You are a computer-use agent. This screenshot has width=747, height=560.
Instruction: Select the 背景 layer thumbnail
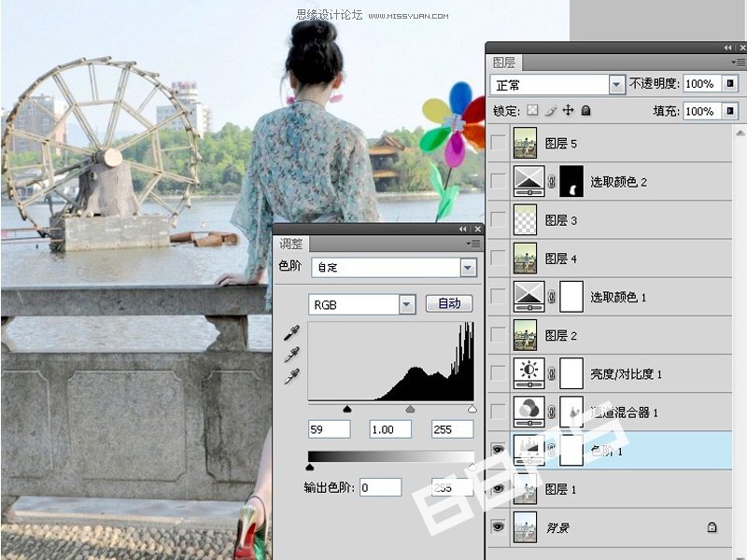point(525,527)
